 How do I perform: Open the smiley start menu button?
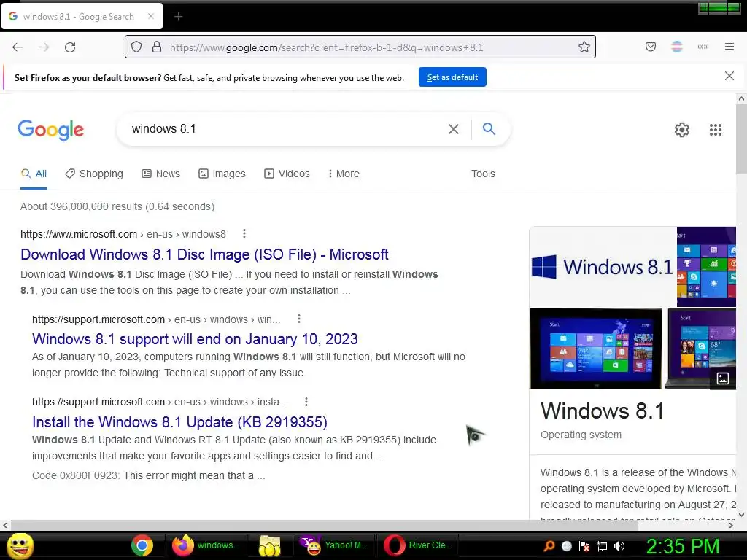pos(20,545)
